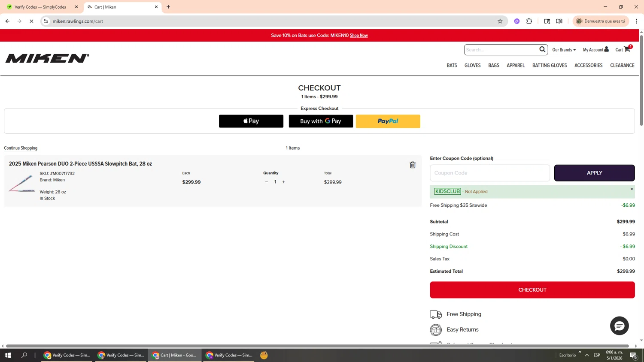This screenshot has height=362, width=644.
Task: Click the Estimated Total label
Action: [446, 271]
